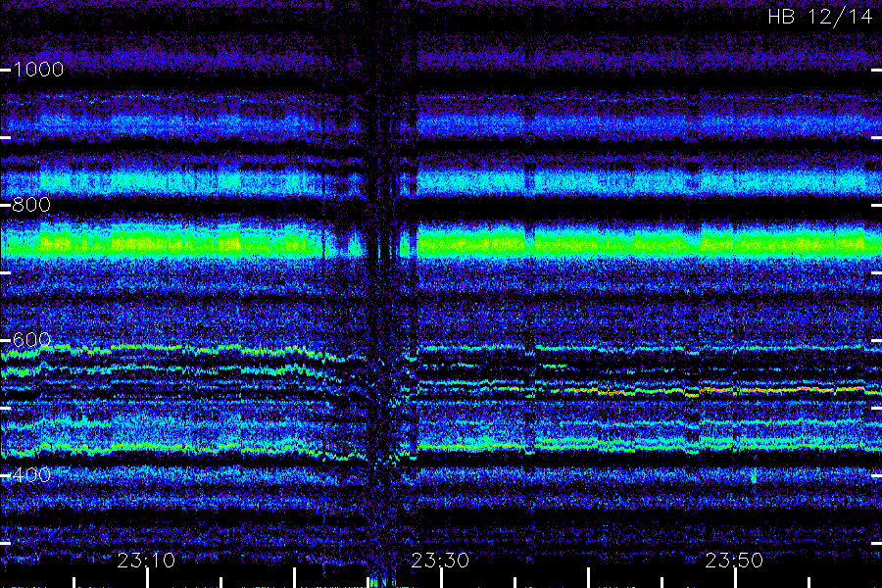The image size is (882, 588).
Task: Click the 23:50 time axis label
Action: pos(734,561)
